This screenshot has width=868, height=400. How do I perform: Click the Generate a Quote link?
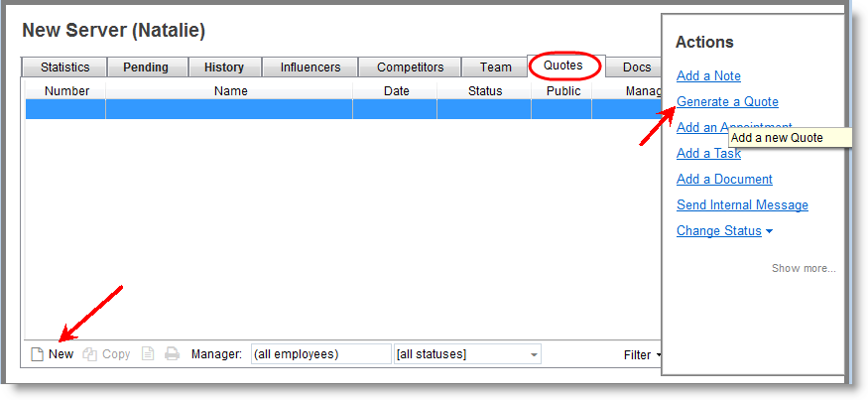point(727,102)
